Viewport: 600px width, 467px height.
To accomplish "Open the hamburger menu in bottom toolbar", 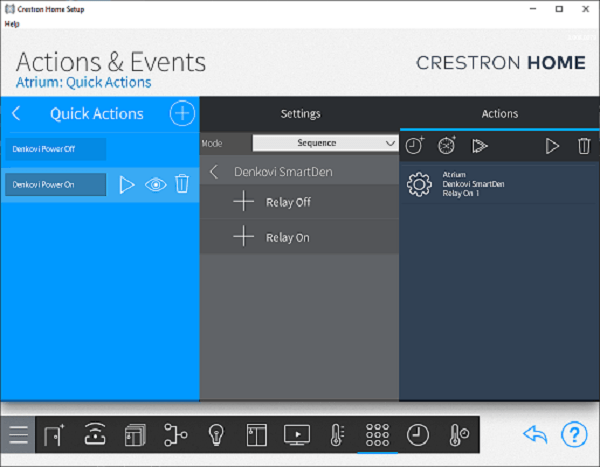I will tap(18, 434).
